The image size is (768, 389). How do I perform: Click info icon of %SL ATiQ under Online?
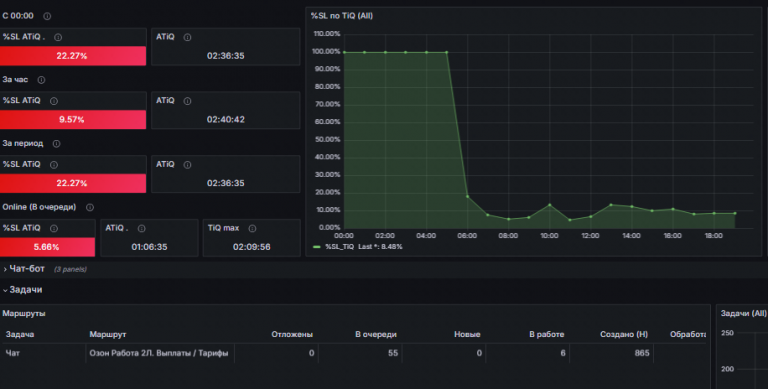pyautogui.click(x=54, y=228)
